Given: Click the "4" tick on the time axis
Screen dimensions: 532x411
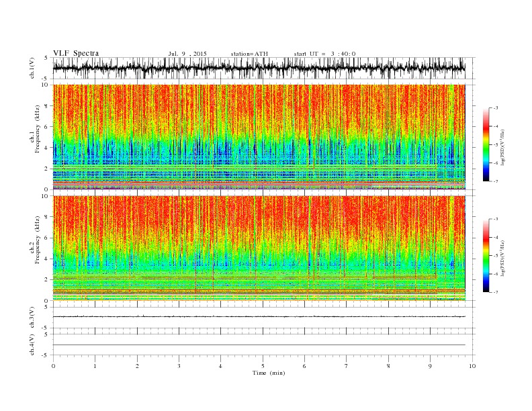Looking at the screenshot, I should (220, 366).
